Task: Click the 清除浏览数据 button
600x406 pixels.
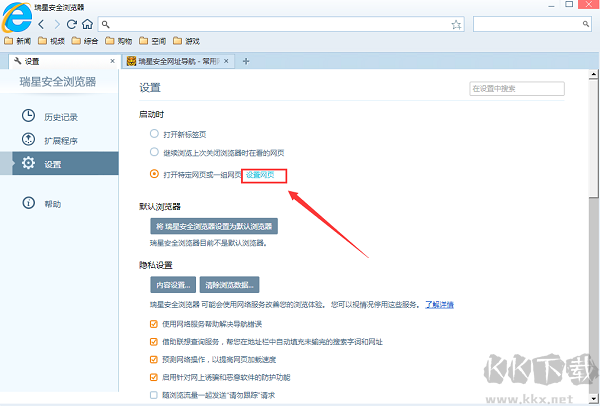Action: [230, 285]
